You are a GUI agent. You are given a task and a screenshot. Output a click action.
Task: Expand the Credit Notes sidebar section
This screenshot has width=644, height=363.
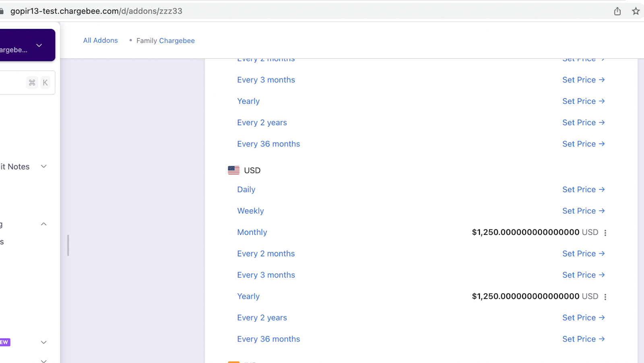coord(44,167)
